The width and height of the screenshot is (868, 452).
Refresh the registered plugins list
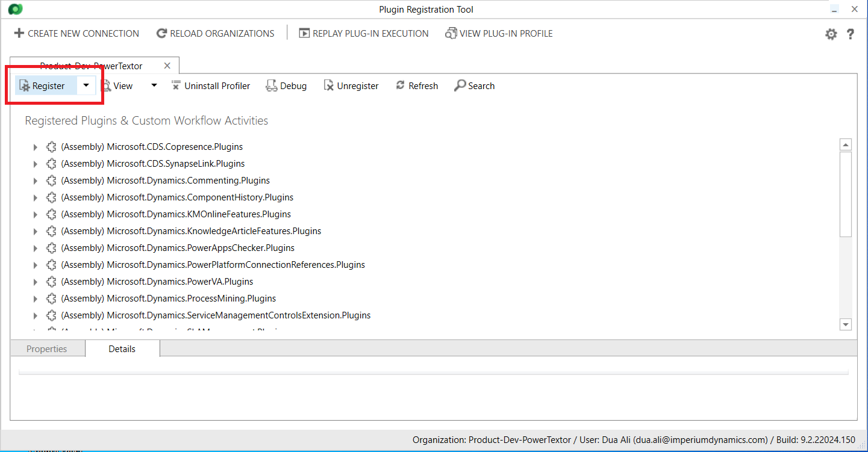416,86
